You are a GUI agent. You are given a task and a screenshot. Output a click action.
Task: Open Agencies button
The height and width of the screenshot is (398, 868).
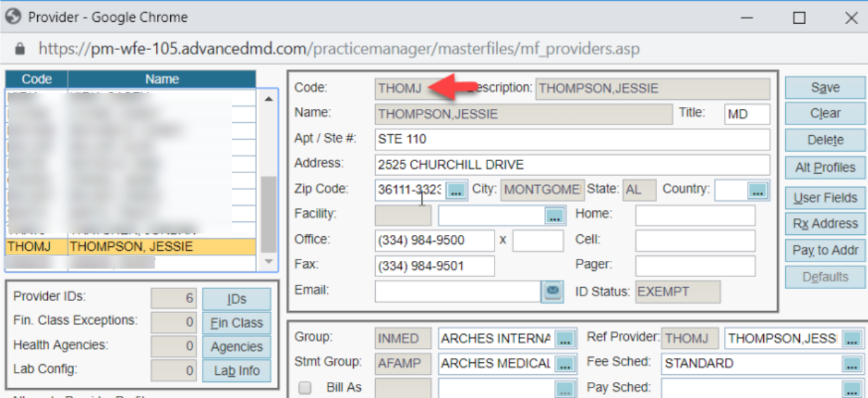point(236,347)
